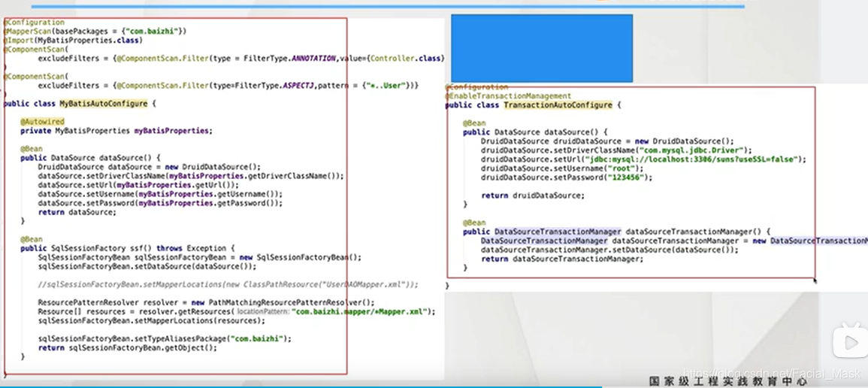The image size is (868, 388).
Task: Click the setUsername(myBatisProperties.getUsername()) line
Action: click(160, 194)
